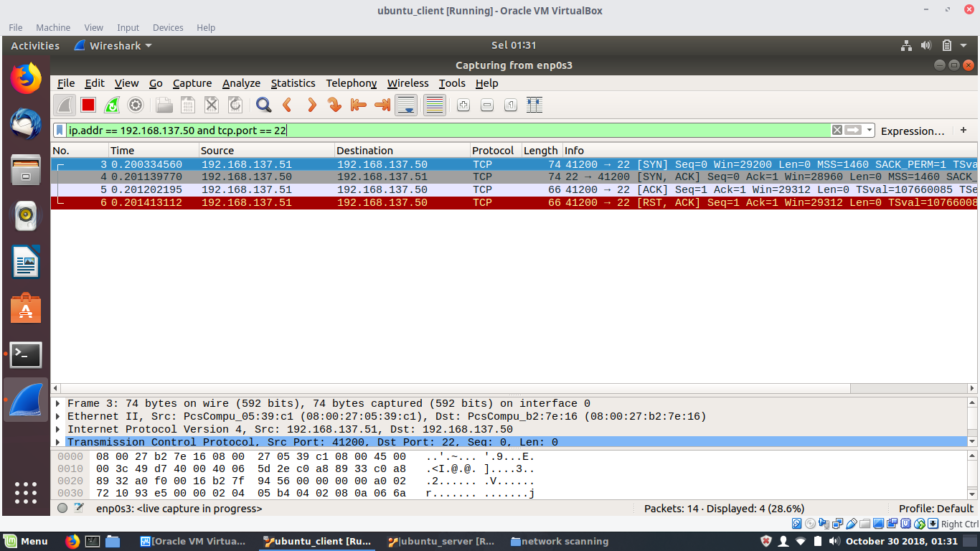The image size is (980, 551).
Task: Click the packet list horizontal scrollbar
Action: point(455,388)
